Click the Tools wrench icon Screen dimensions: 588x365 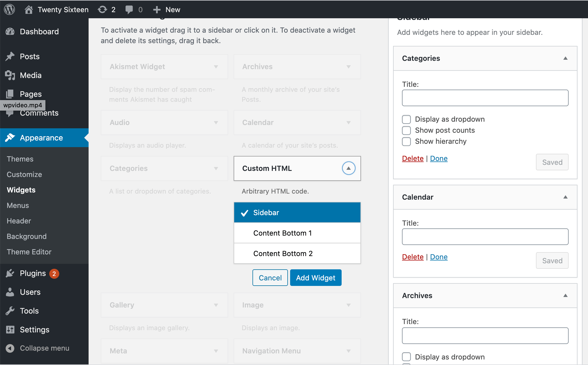point(10,311)
